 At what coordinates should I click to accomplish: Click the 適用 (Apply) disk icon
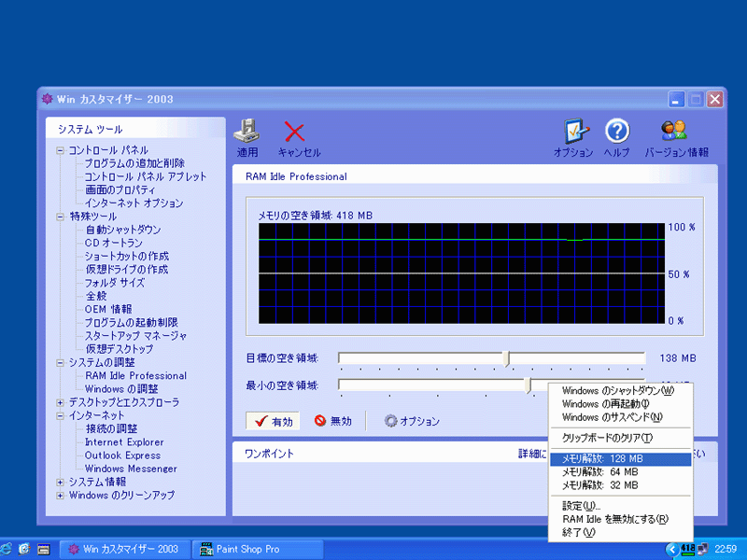(247, 131)
